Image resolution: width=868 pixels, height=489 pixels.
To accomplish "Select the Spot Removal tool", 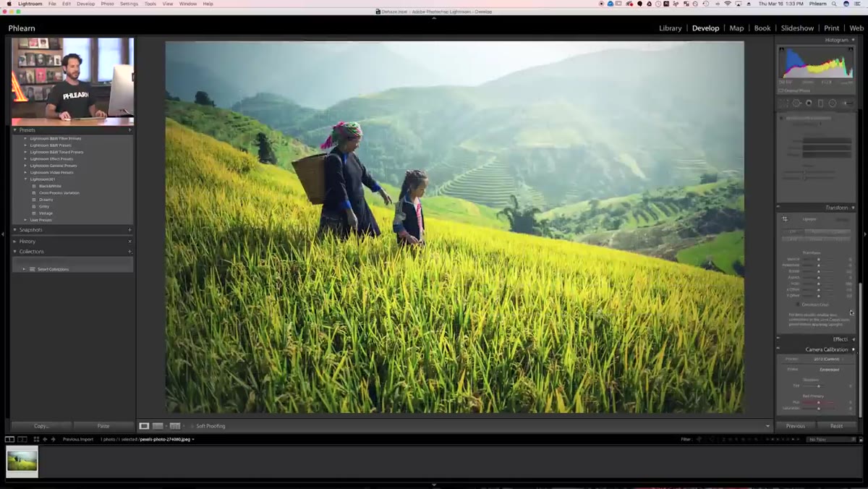I will [796, 103].
